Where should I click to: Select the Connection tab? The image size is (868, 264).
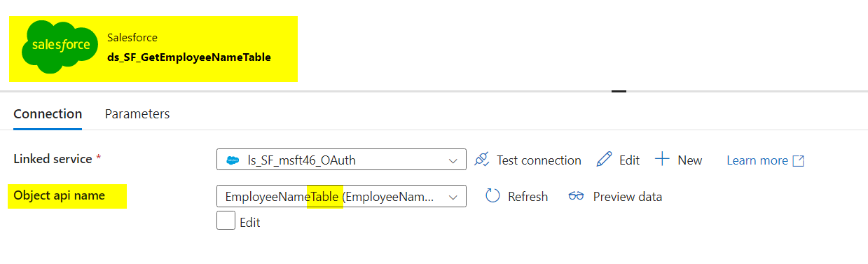coord(48,113)
